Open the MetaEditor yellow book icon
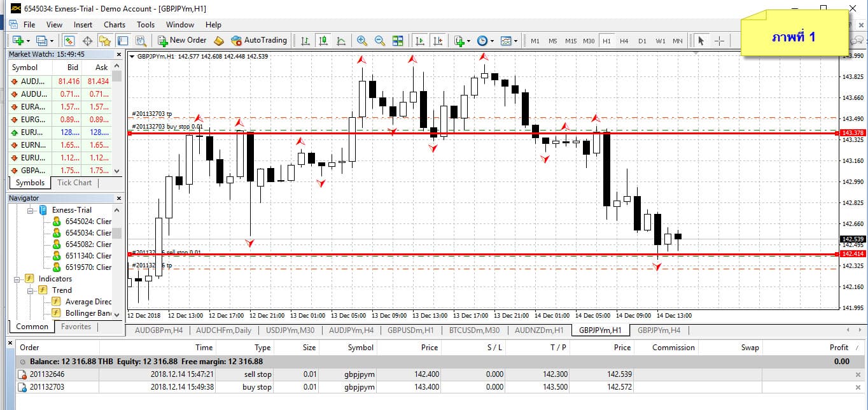868x410 pixels. coord(219,41)
